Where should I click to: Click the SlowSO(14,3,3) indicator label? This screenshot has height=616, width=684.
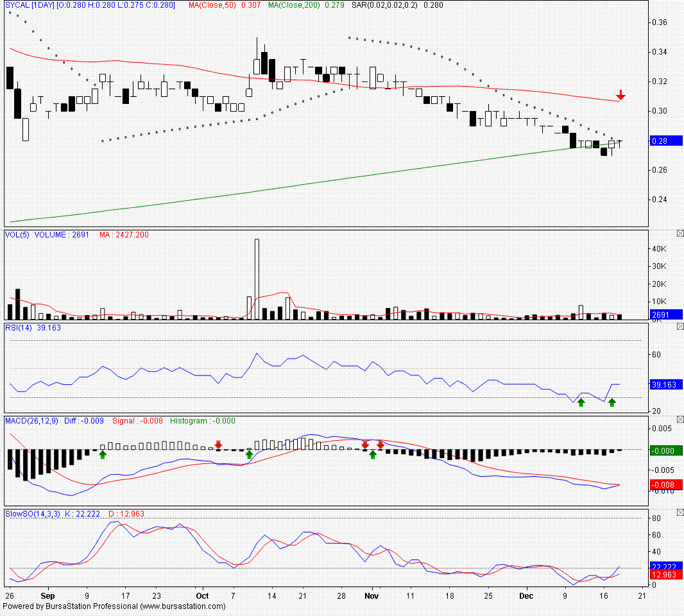point(33,514)
